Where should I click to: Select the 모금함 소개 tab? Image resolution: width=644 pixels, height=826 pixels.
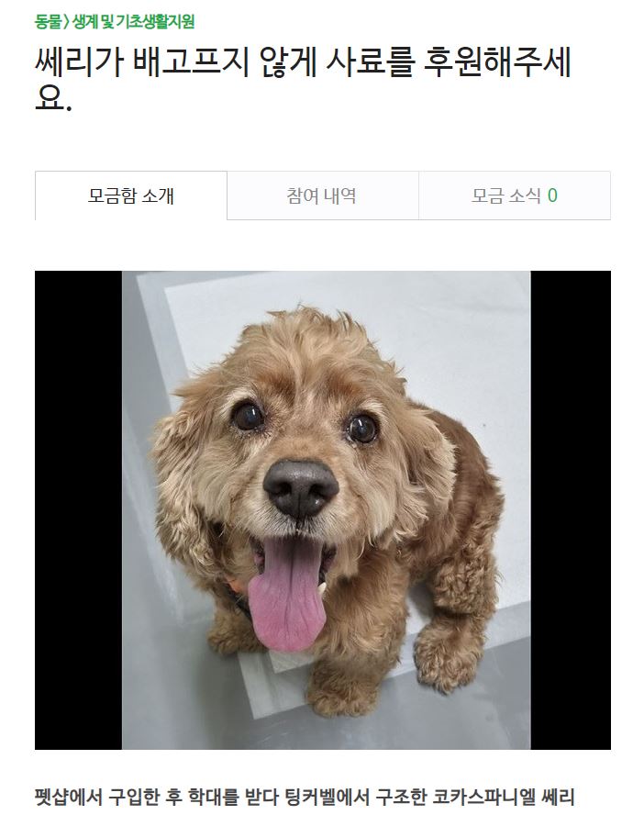click(x=131, y=195)
